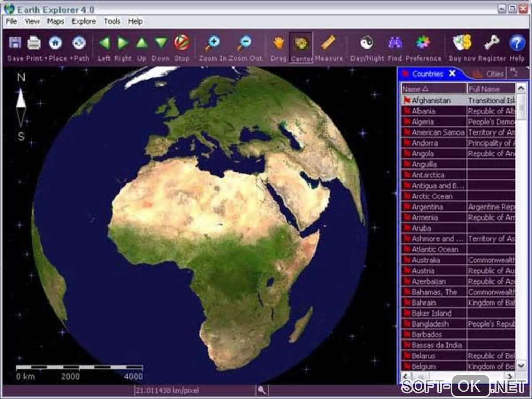
Task: Click the list scroll-down arrow
Action: (x=521, y=366)
